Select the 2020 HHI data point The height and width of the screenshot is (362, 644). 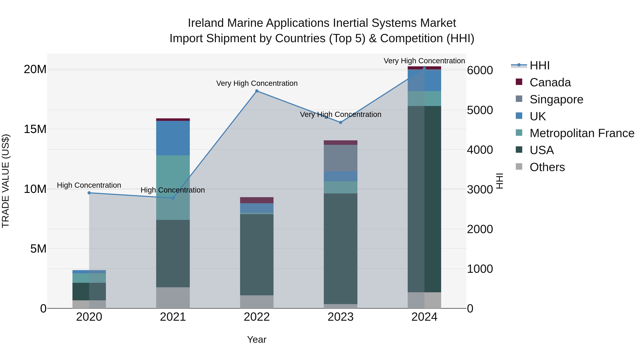coord(89,193)
